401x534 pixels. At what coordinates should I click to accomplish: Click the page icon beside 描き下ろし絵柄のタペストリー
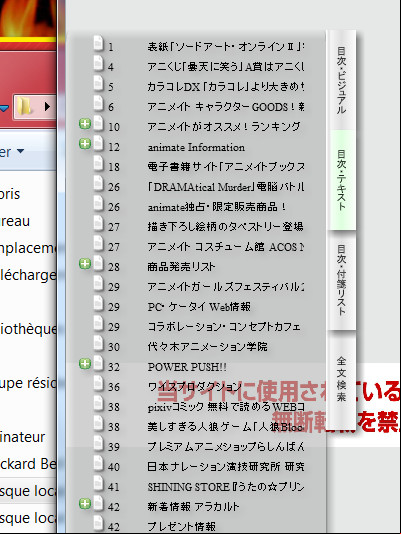tap(98, 223)
